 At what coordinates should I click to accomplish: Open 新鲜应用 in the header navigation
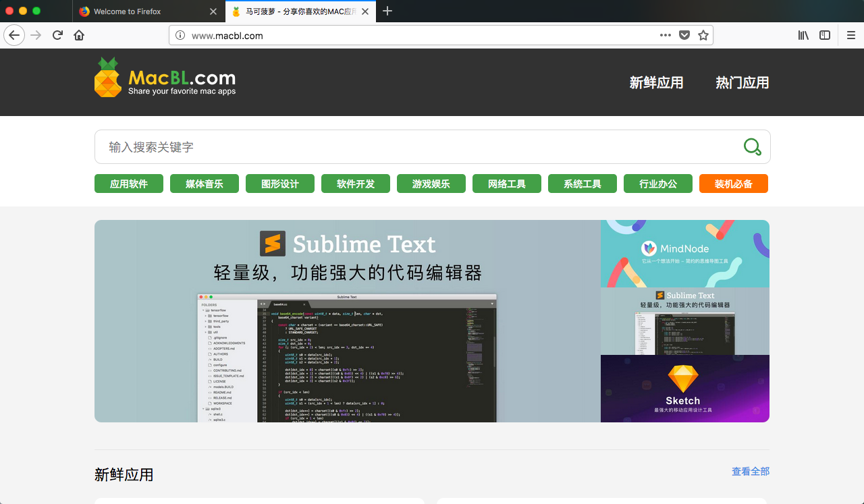coord(656,82)
